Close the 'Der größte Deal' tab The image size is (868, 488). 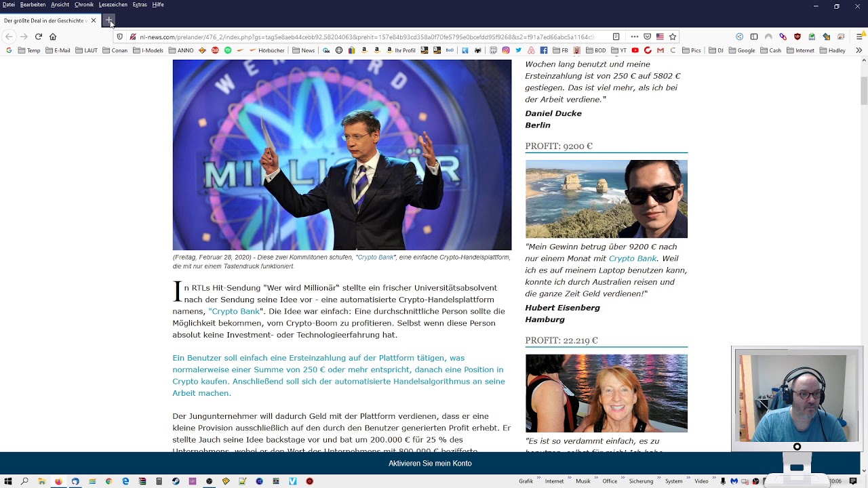[94, 20]
